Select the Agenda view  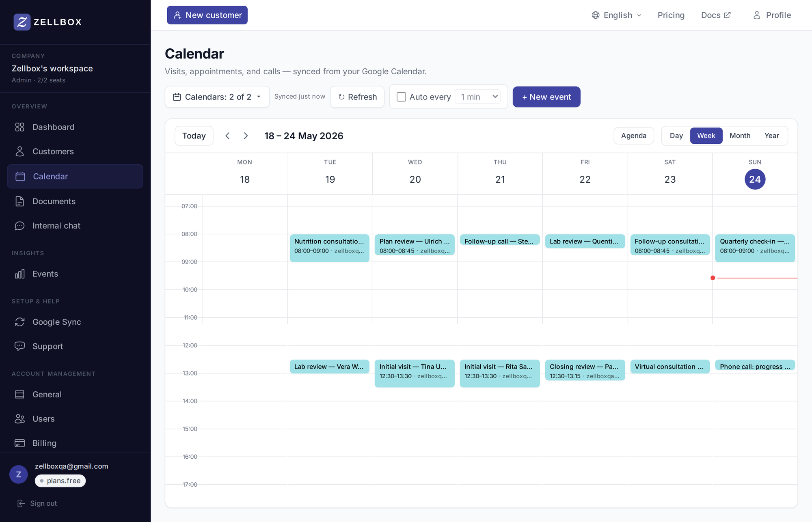point(633,136)
